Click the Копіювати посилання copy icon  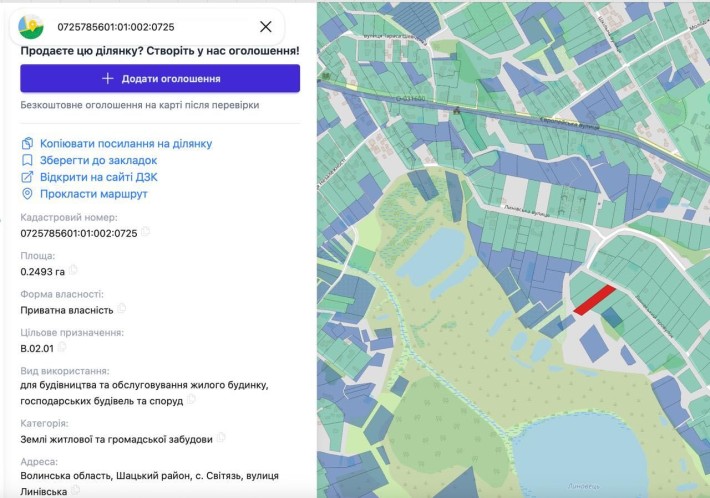(x=27, y=144)
